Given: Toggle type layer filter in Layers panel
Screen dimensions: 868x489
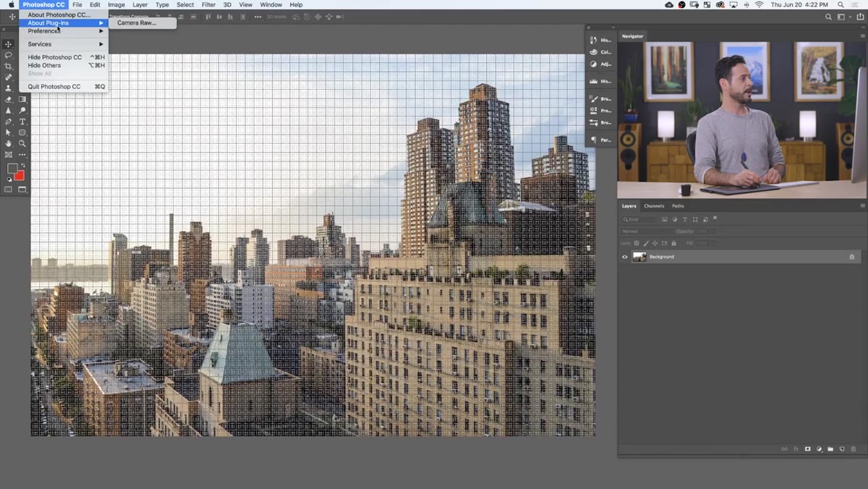Looking at the screenshot, I should point(685,219).
